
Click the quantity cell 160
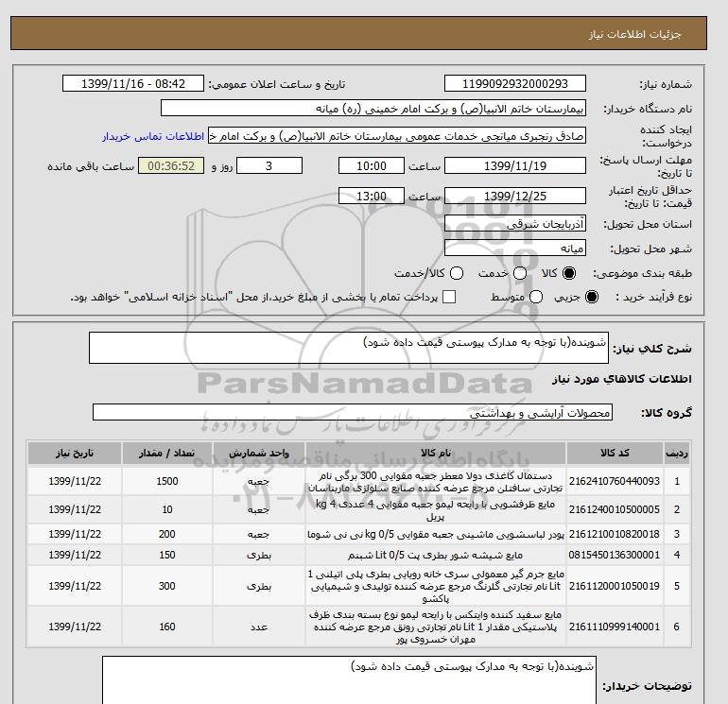pyautogui.click(x=167, y=627)
